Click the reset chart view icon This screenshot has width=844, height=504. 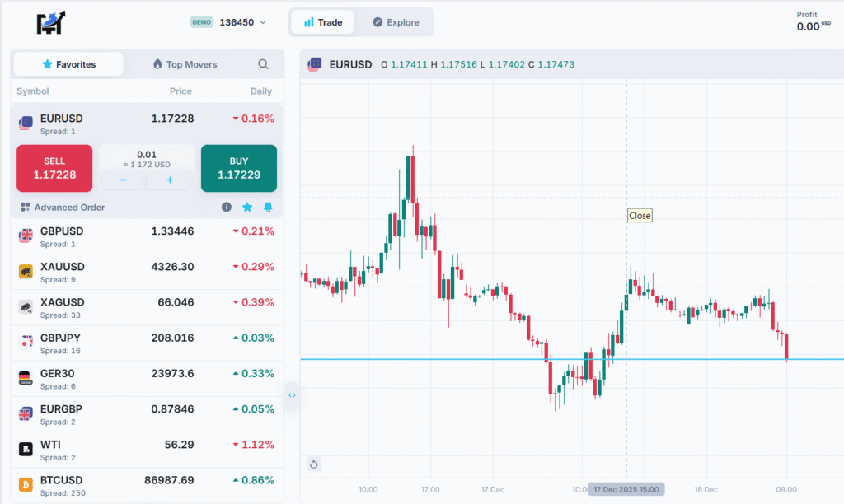(313, 464)
